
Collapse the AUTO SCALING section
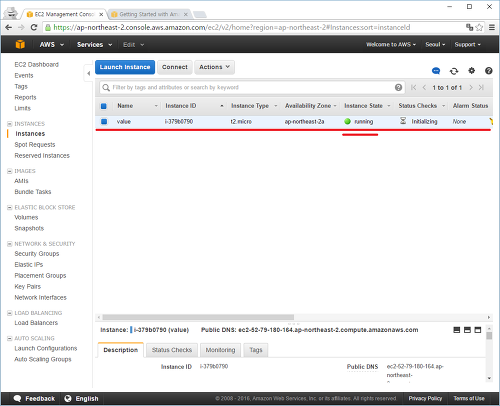[x=9, y=339]
